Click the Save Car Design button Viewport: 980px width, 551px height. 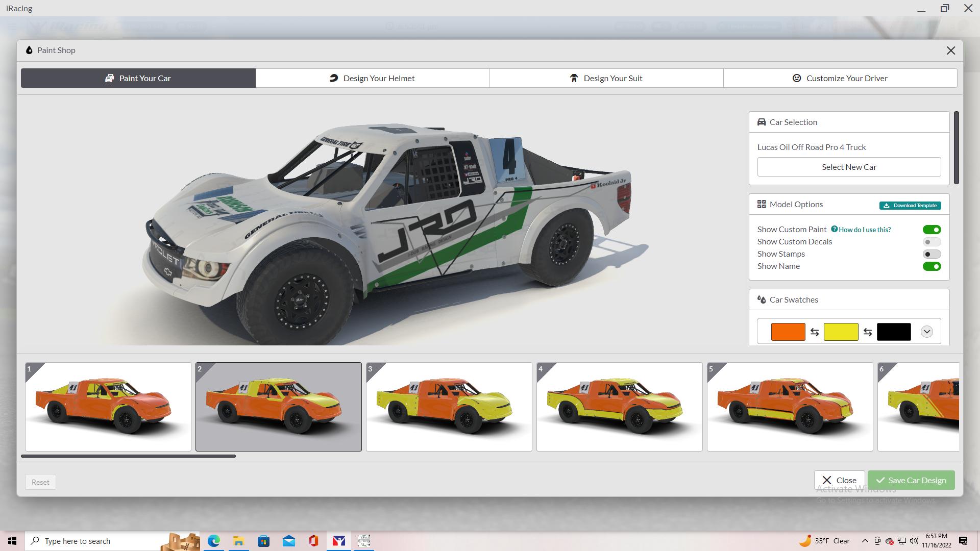pos(911,480)
